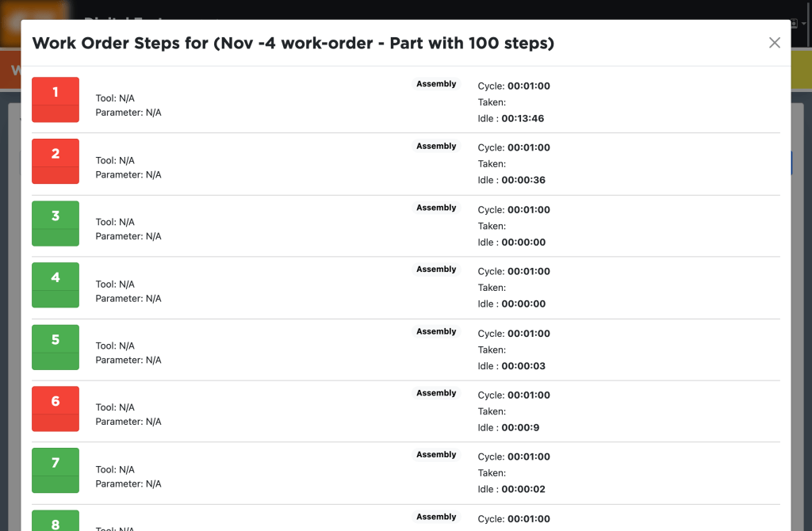
Task: Click the red step 1 badge
Action: pyautogui.click(x=55, y=99)
